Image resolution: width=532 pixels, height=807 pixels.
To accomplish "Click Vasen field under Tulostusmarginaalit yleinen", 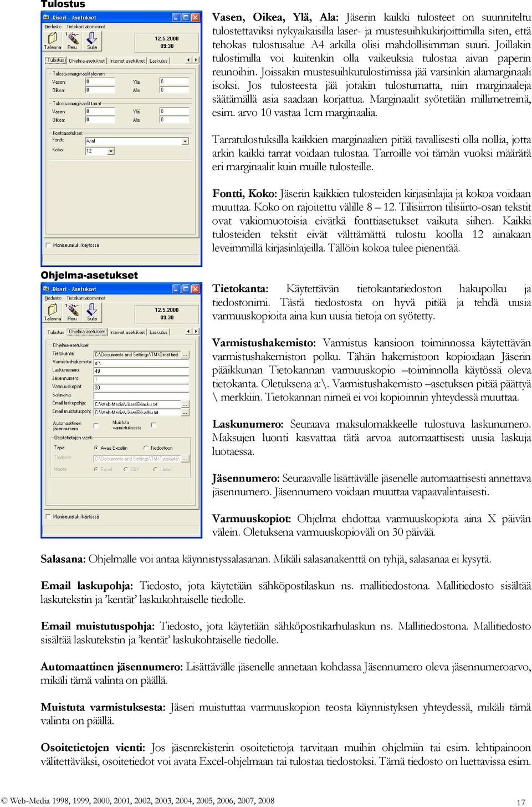I will (x=100, y=82).
